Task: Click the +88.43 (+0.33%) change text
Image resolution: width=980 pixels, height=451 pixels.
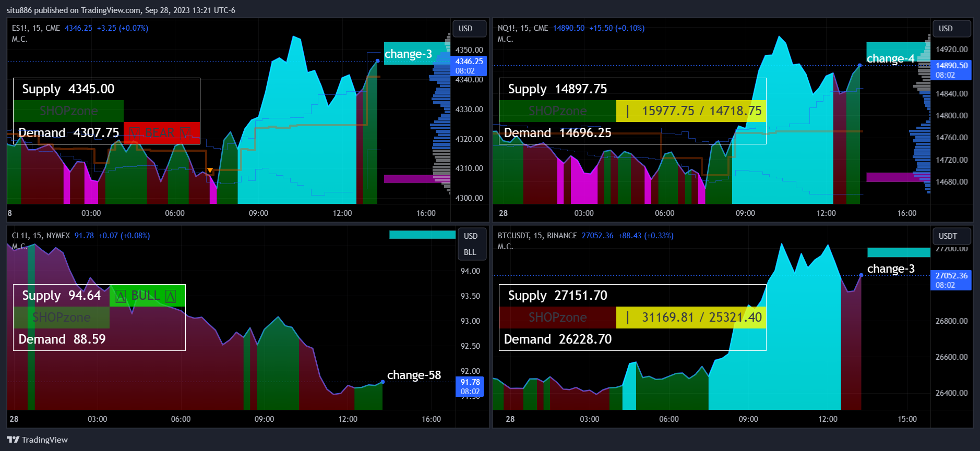Action: (x=646, y=236)
